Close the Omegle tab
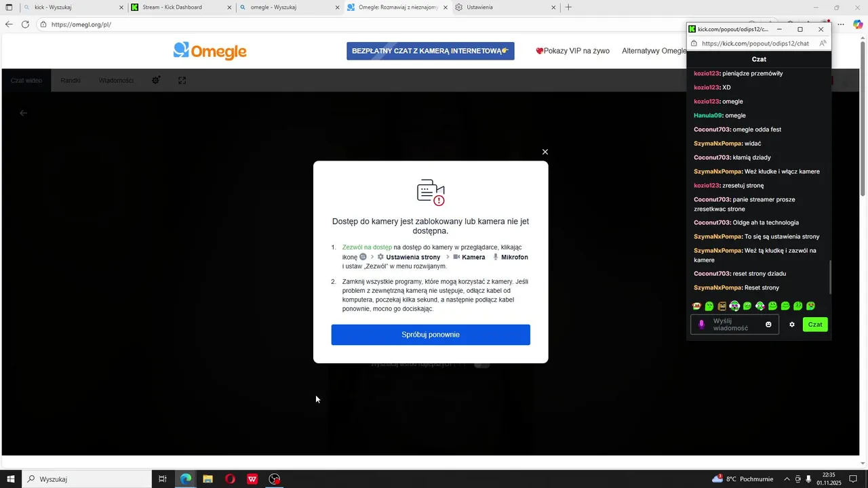 click(x=446, y=7)
